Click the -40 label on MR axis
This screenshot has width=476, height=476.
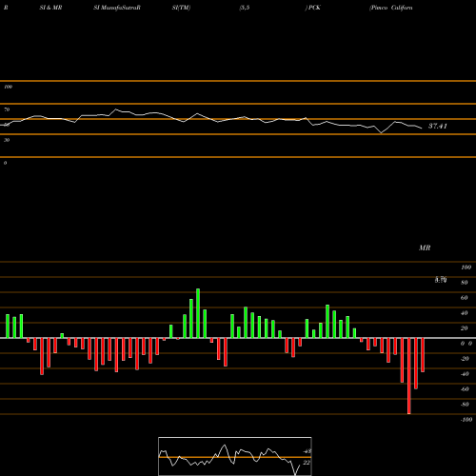[x=465, y=374]
